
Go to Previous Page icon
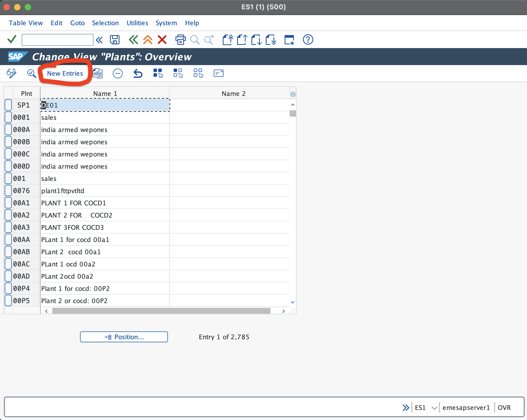(x=242, y=40)
